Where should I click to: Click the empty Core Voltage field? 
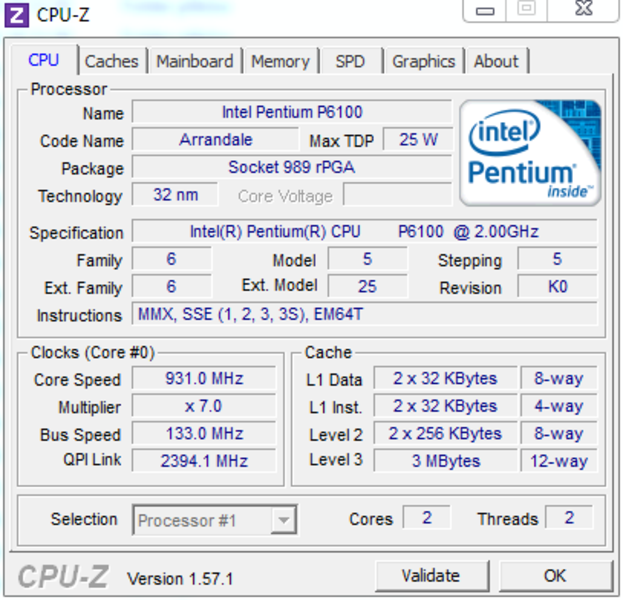398,195
